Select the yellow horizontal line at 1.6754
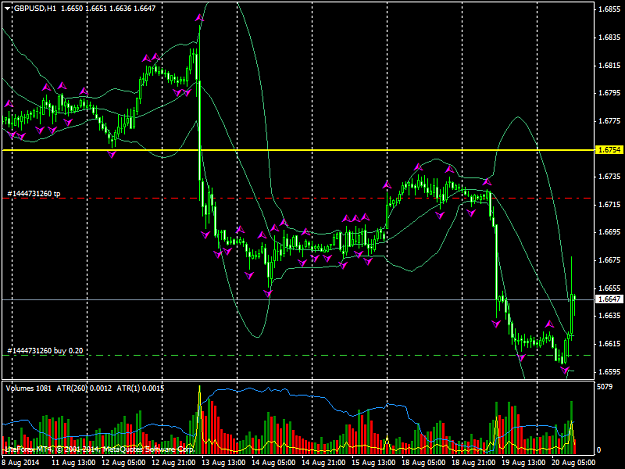Screen dimensions: 625x469 click(x=297, y=150)
